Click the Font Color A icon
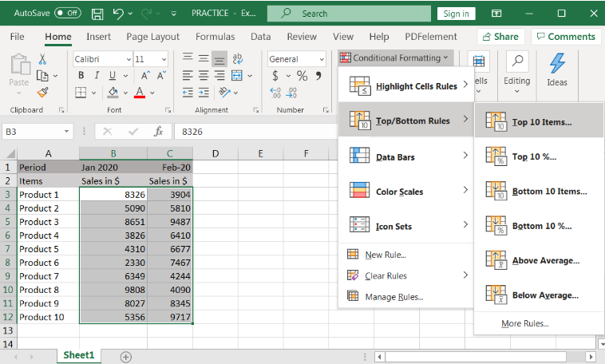This screenshot has width=605, height=364. 140,93
